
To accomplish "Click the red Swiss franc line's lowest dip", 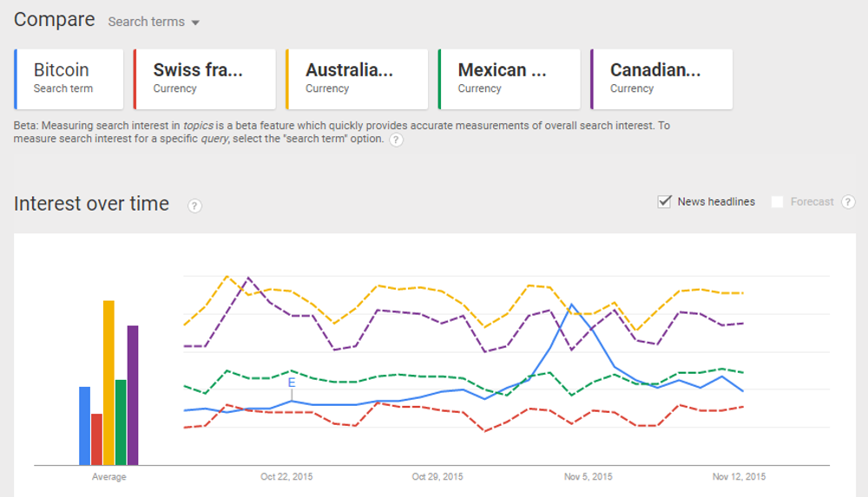I will (485, 431).
